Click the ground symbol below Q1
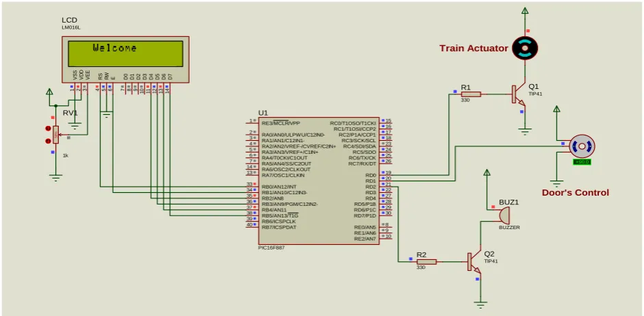Viewport: 644px width, 316px height. click(x=525, y=131)
